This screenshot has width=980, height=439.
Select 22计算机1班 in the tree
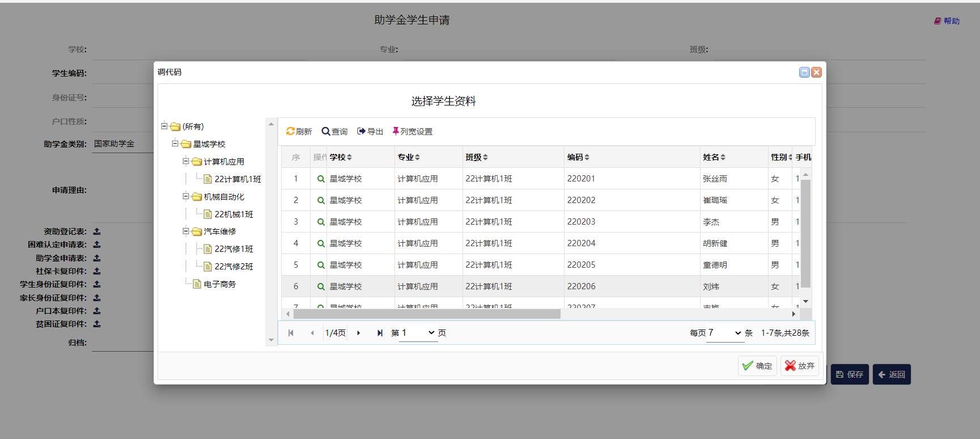coord(237,179)
